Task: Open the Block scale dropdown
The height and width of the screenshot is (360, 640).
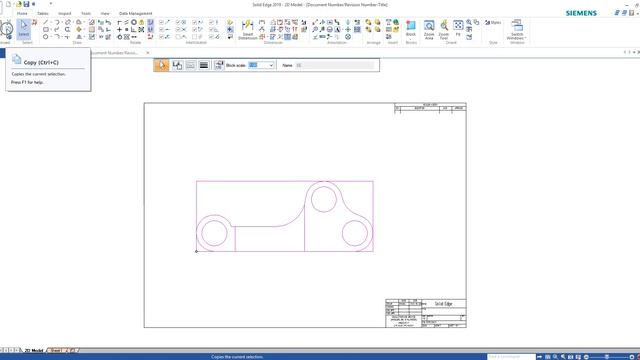Action: [271, 65]
